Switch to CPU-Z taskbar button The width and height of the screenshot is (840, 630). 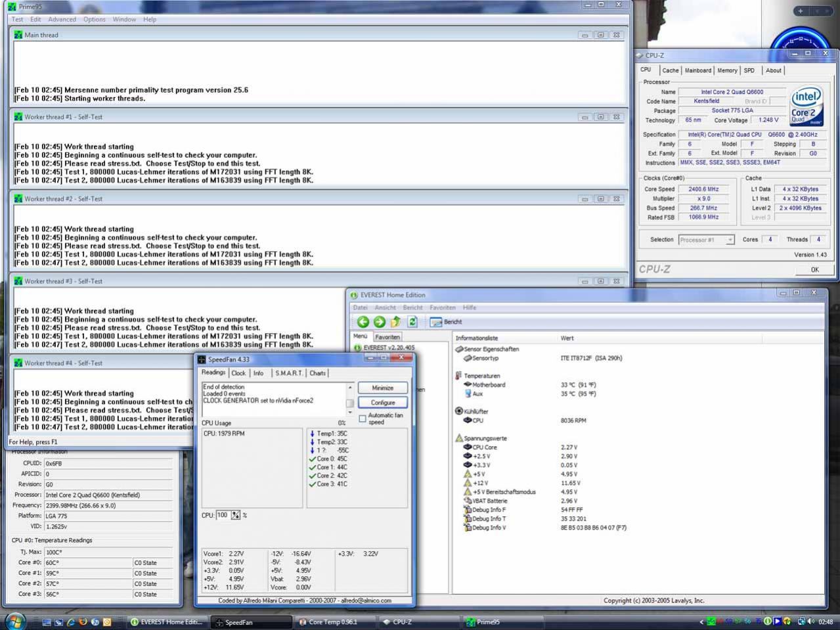point(418,621)
